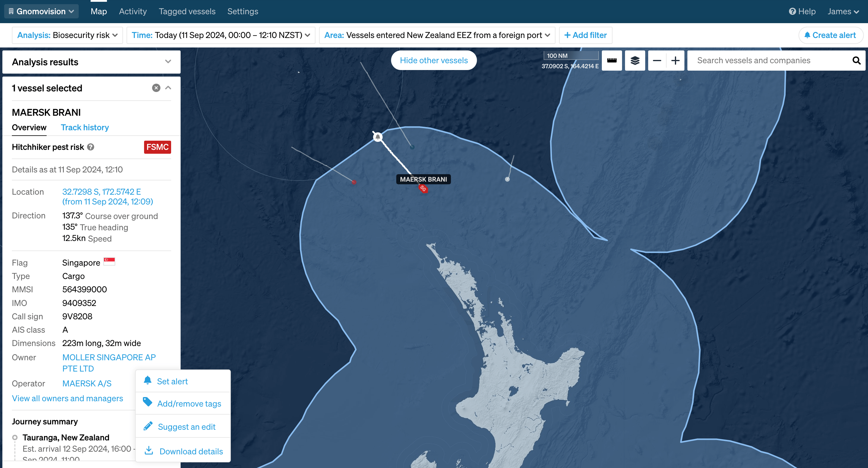Click the MAERSK BRANI vessel name heading
The width and height of the screenshot is (868, 468).
[46, 112]
